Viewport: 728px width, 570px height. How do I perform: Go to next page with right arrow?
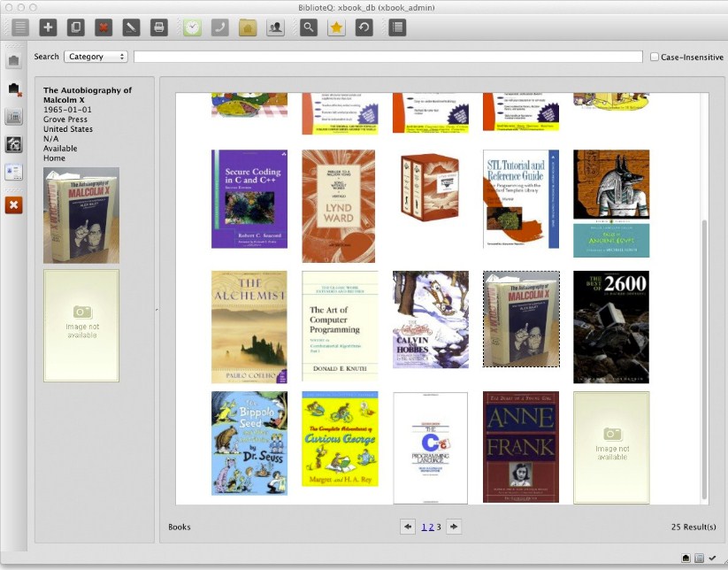[x=454, y=527]
